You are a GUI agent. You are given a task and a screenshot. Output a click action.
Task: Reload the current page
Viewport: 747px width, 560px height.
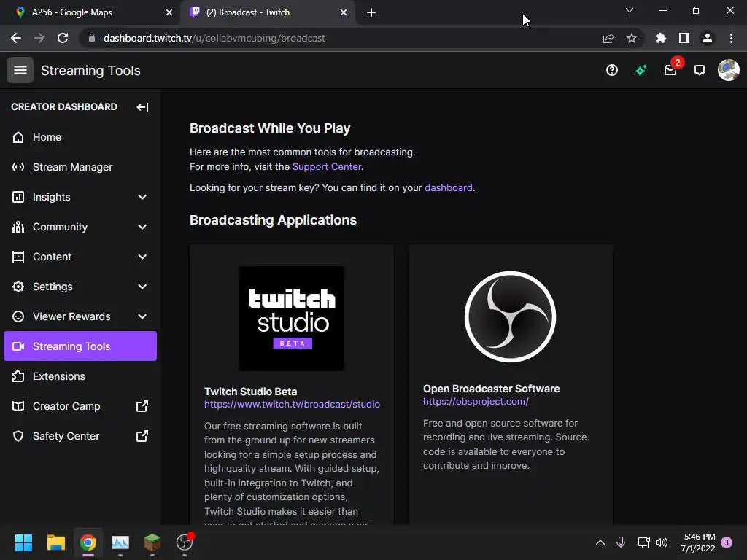63,38
